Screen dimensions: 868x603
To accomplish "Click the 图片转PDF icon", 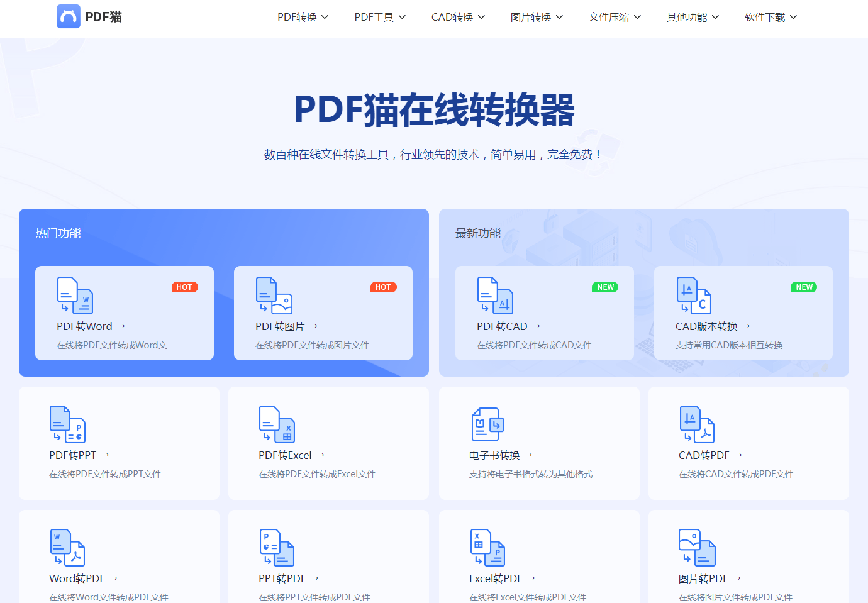I will 697,548.
